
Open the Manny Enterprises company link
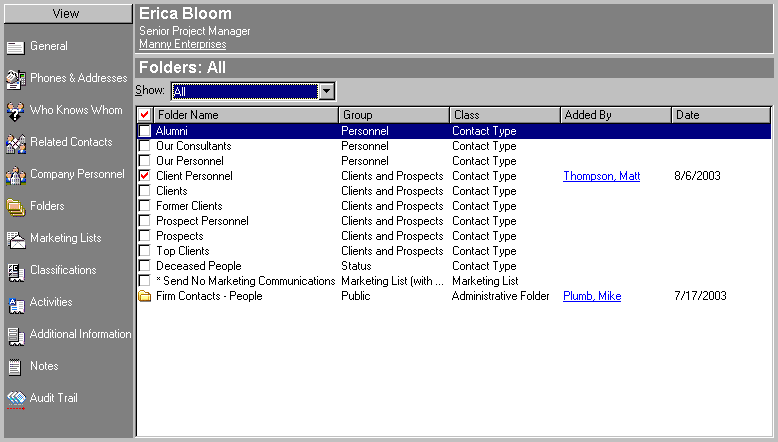tap(182, 44)
